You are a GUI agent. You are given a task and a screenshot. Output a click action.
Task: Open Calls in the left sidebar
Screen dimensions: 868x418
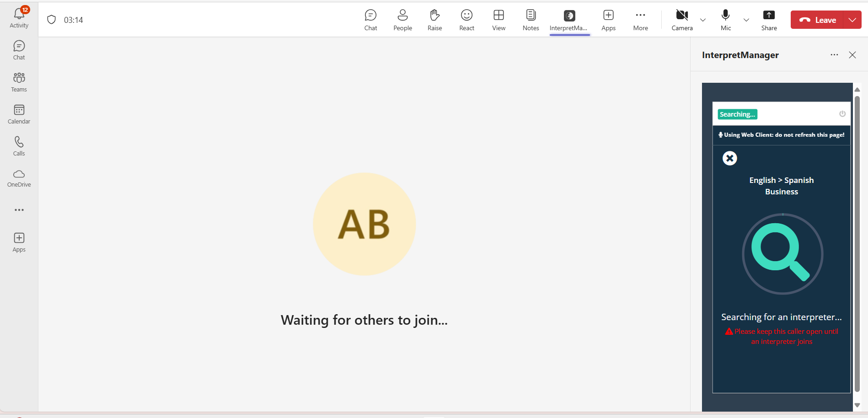click(19, 146)
